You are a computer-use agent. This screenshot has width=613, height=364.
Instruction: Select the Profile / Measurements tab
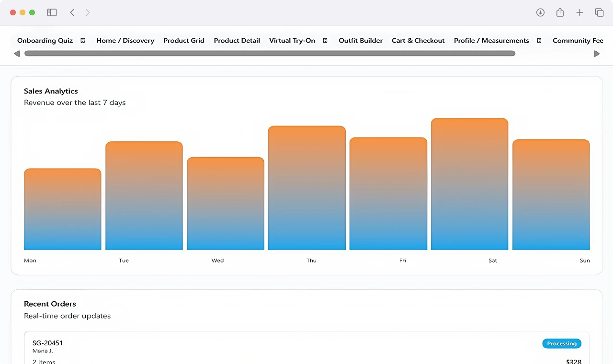(x=491, y=41)
